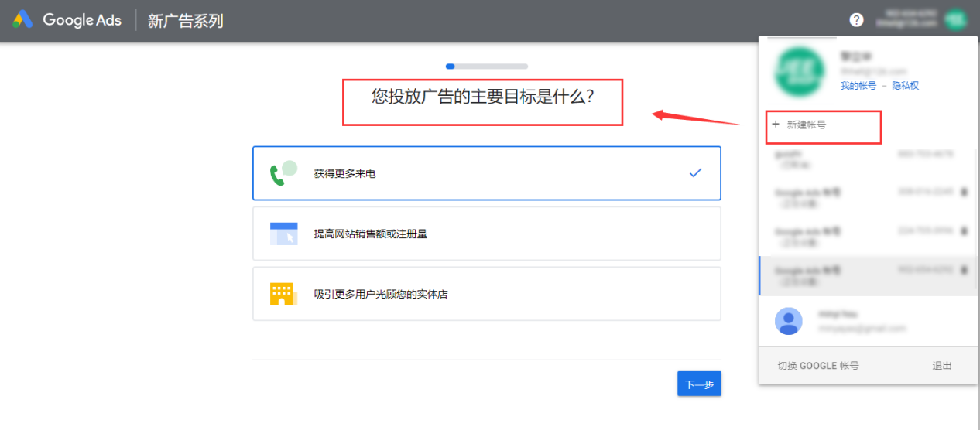Click the account avatar in the top bar

tap(955, 20)
